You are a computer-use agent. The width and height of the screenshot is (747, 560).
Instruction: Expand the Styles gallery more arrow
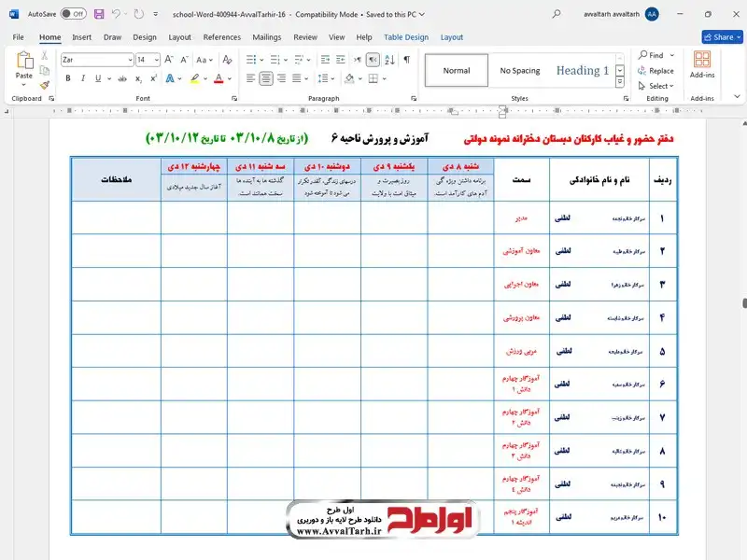[620, 82]
